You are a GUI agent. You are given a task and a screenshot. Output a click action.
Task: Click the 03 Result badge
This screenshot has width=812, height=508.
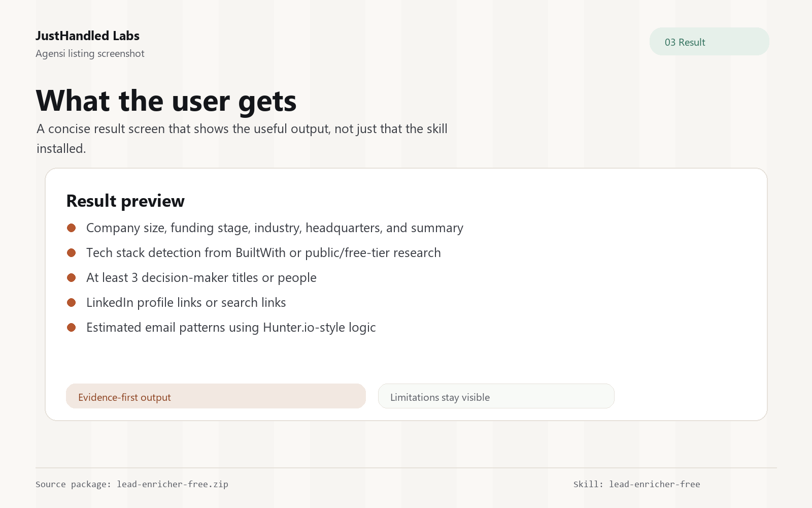[x=709, y=42]
